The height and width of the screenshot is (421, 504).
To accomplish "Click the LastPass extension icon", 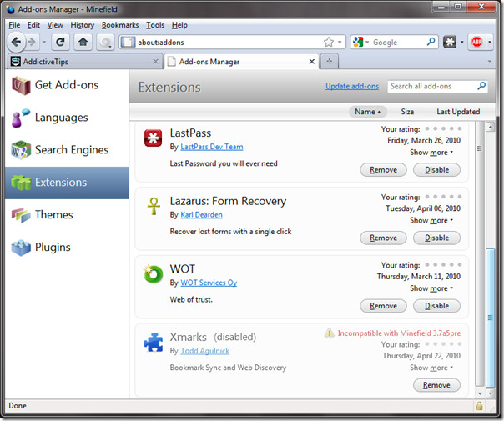I will [153, 138].
